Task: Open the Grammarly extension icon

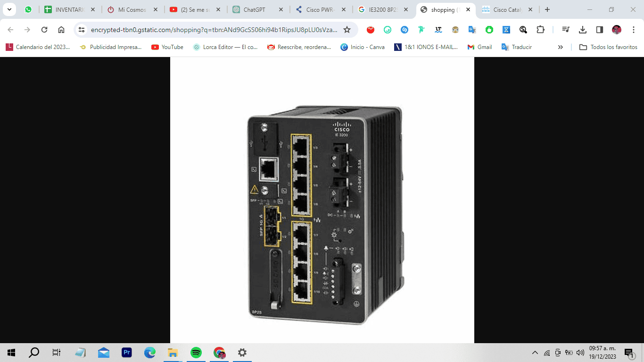Action: [388, 30]
